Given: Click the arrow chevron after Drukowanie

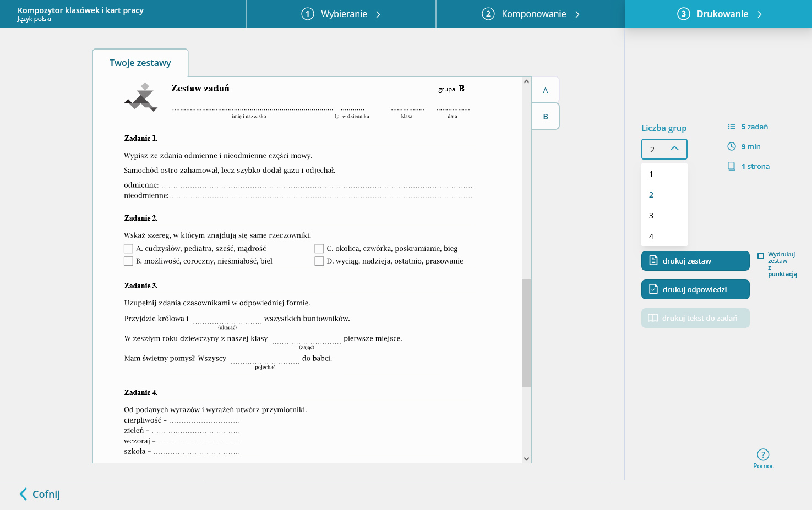Looking at the screenshot, I should (760, 14).
